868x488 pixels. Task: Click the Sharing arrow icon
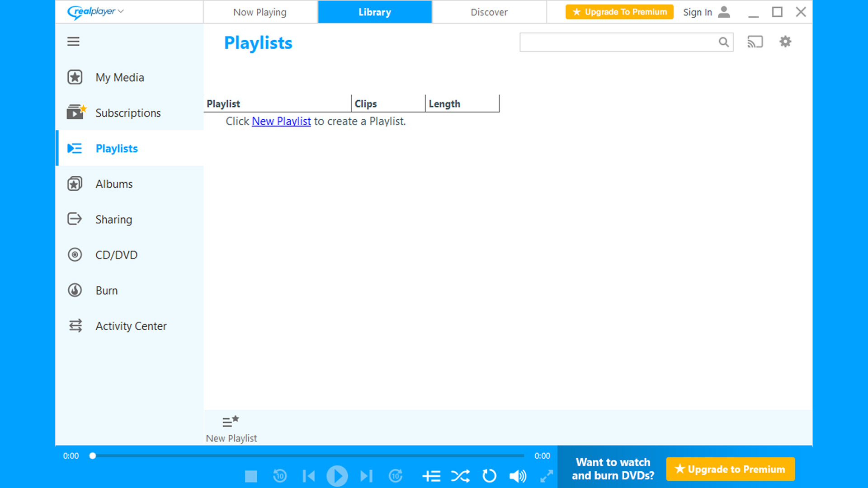pos(75,219)
